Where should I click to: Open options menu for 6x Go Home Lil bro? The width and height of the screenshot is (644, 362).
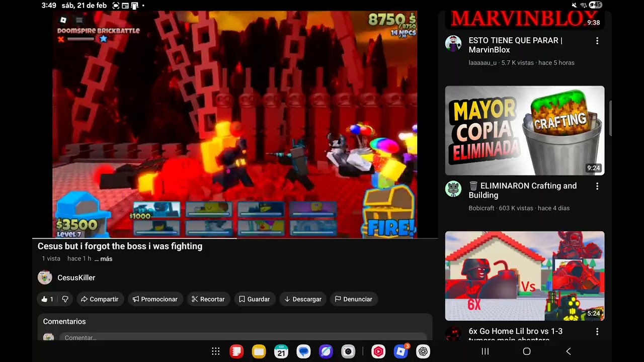pyautogui.click(x=597, y=332)
